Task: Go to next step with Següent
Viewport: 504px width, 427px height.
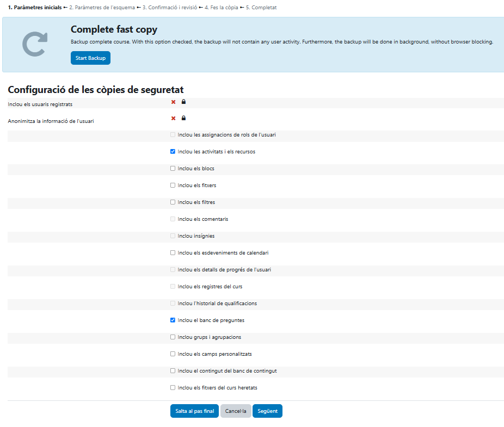Action: coord(267,411)
